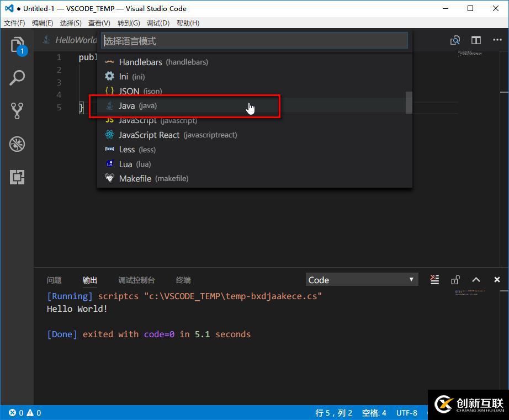Select Ini language mode

pos(254,77)
